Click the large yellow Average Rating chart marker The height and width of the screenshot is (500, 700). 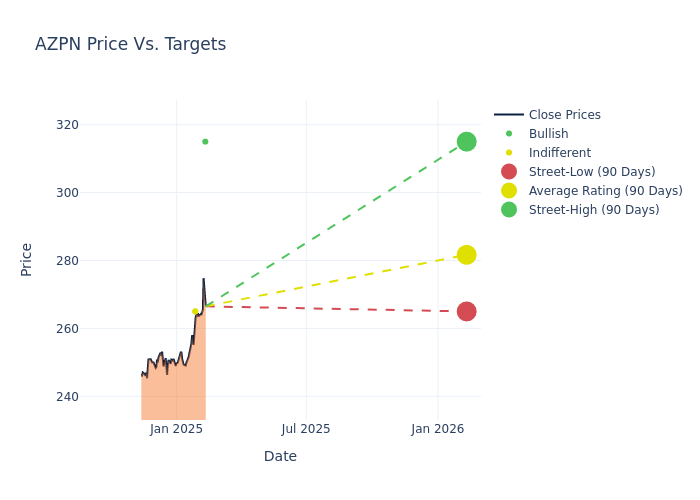(466, 255)
